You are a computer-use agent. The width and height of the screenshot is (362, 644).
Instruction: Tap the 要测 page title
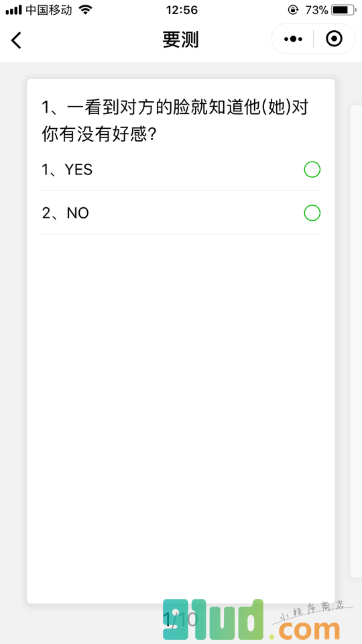[180, 40]
